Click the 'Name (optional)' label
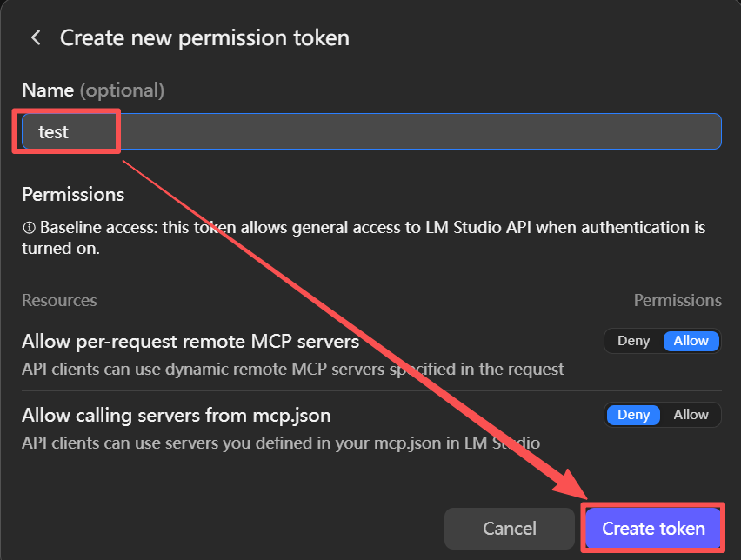The width and height of the screenshot is (741, 560). pyautogui.click(x=93, y=90)
